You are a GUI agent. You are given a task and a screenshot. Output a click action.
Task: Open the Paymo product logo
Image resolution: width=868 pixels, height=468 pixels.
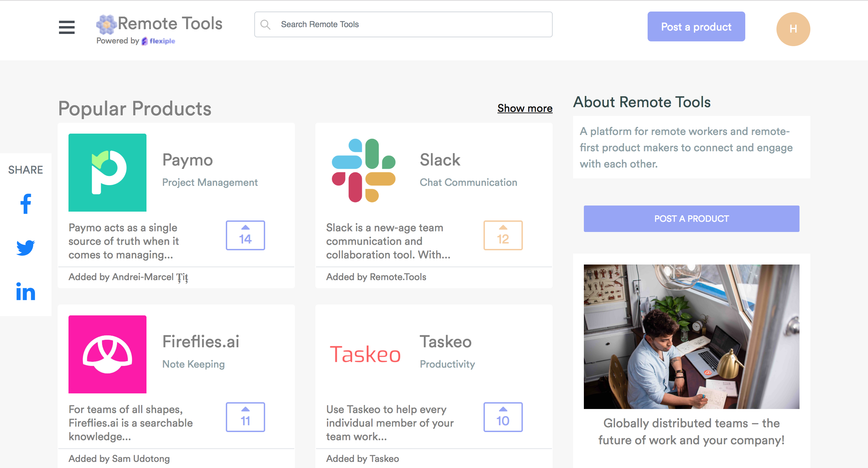click(x=107, y=173)
